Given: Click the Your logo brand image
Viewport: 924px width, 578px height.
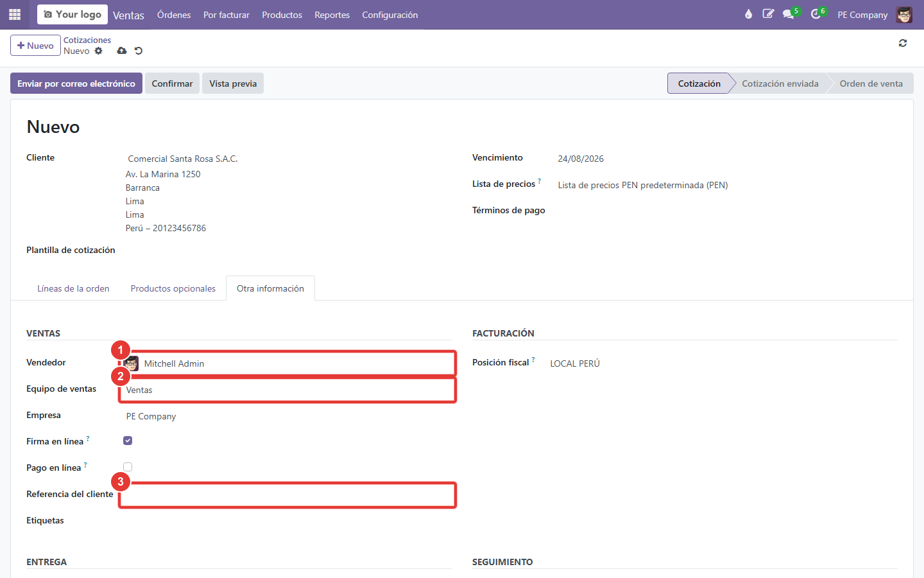Looking at the screenshot, I should coord(73,14).
